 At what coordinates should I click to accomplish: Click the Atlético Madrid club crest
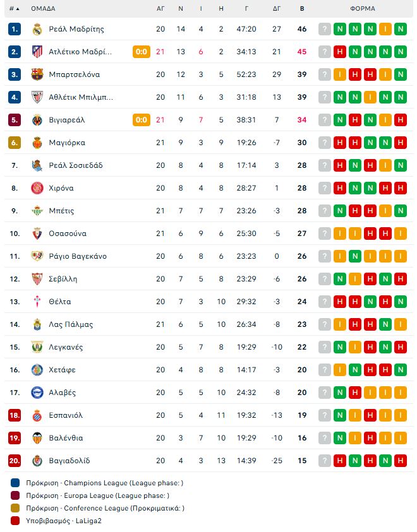pos(37,52)
